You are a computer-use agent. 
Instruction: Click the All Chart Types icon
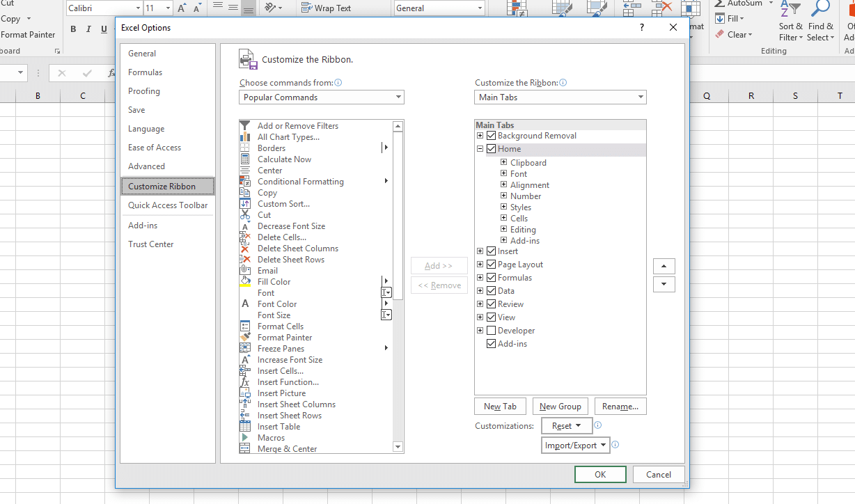tap(244, 137)
